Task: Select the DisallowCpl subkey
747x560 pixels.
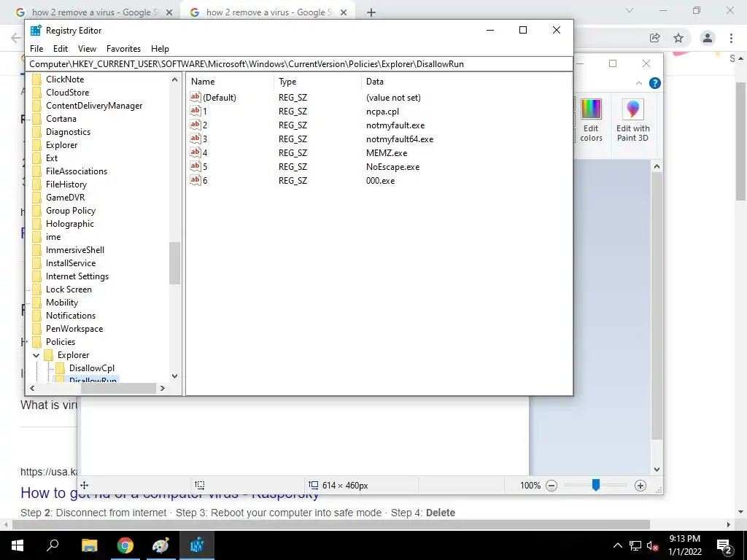Action: (91, 368)
